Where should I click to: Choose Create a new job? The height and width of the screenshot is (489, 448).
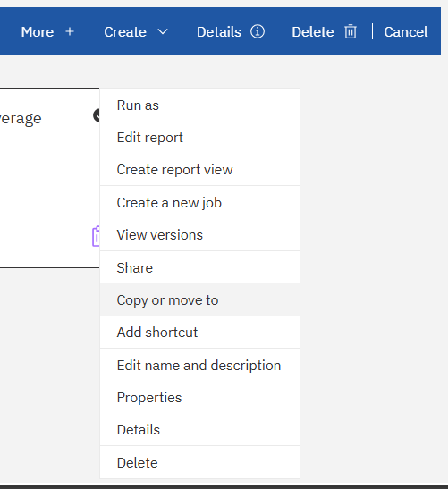point(199,203)
